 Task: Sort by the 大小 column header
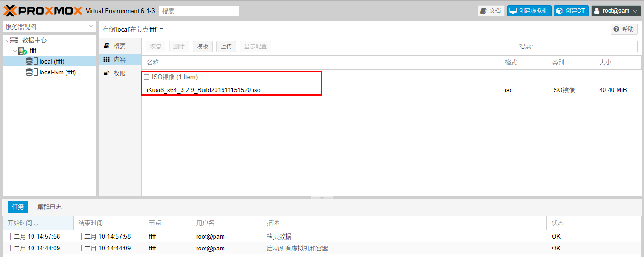pos(618,63)
